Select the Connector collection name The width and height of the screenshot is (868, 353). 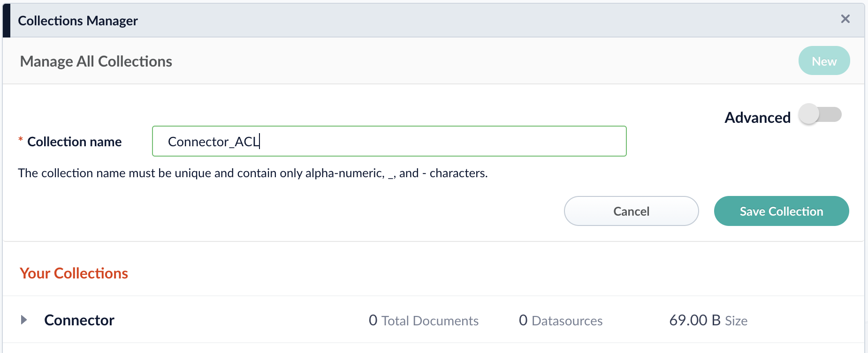click(79, 320)
